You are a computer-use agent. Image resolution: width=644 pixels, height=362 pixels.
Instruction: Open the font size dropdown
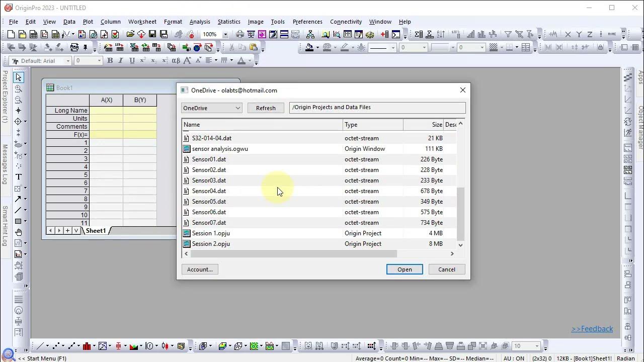[99, 61]
